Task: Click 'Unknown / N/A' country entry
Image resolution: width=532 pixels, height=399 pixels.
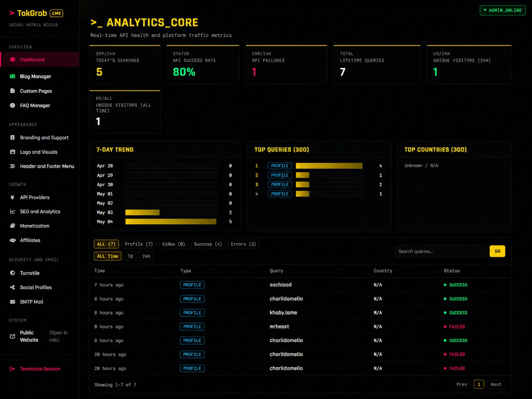Action: coord(421,165)
